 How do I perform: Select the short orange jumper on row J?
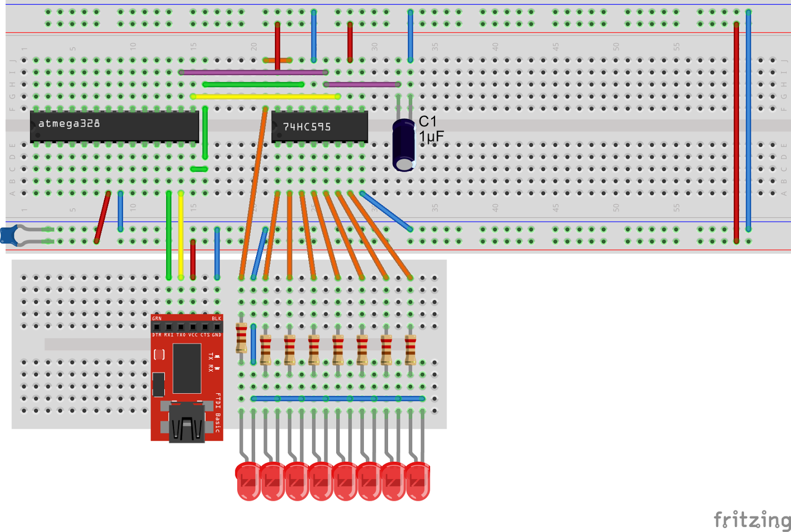pos(277,61)
